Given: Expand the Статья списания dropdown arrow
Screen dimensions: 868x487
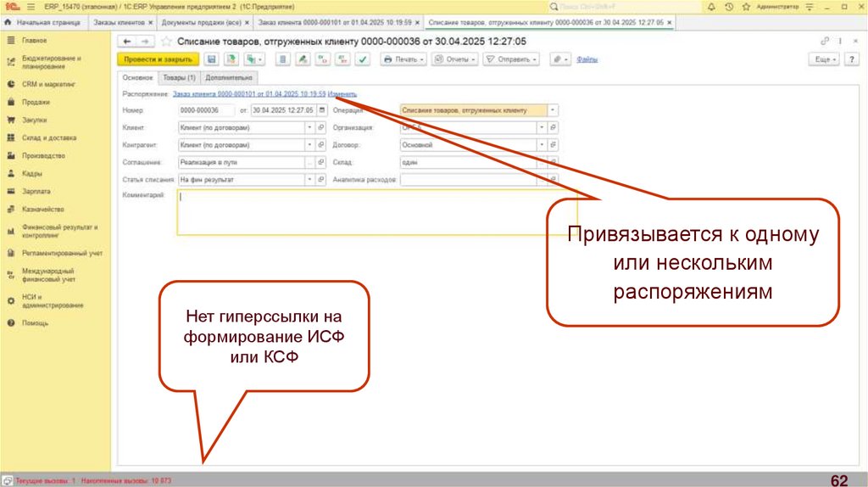Looking at the screenshot, I should pos(309,180).
